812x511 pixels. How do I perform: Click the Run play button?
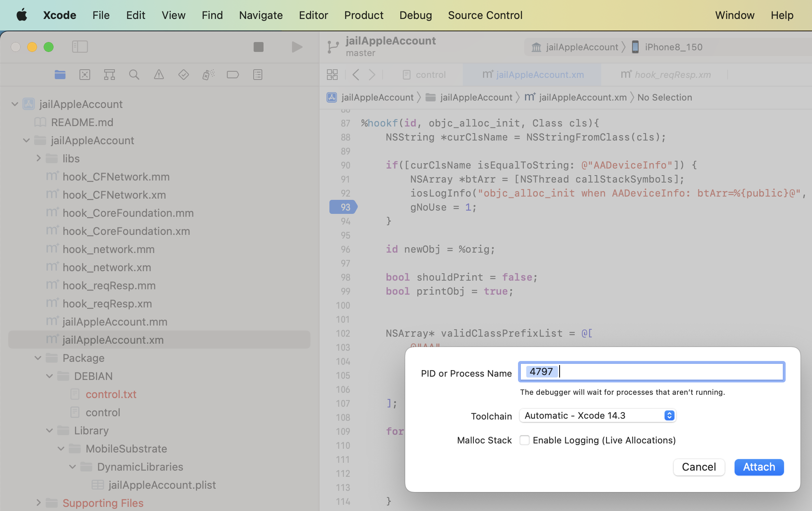tap(297, 47)
